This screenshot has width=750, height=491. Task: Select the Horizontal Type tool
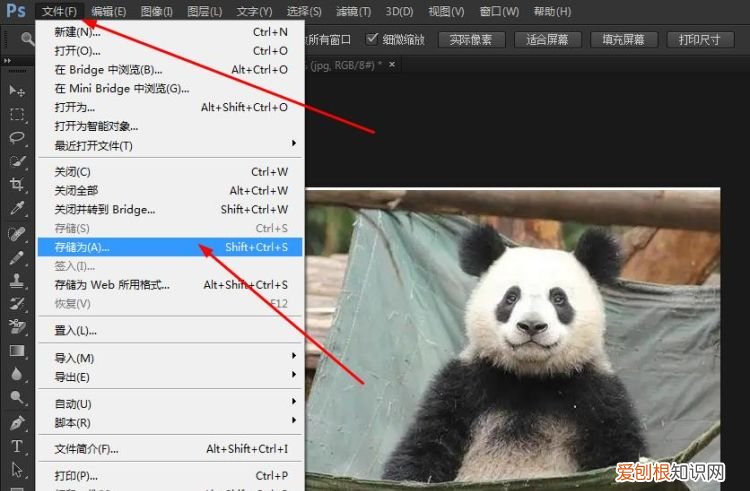click(x=17, y=446)
